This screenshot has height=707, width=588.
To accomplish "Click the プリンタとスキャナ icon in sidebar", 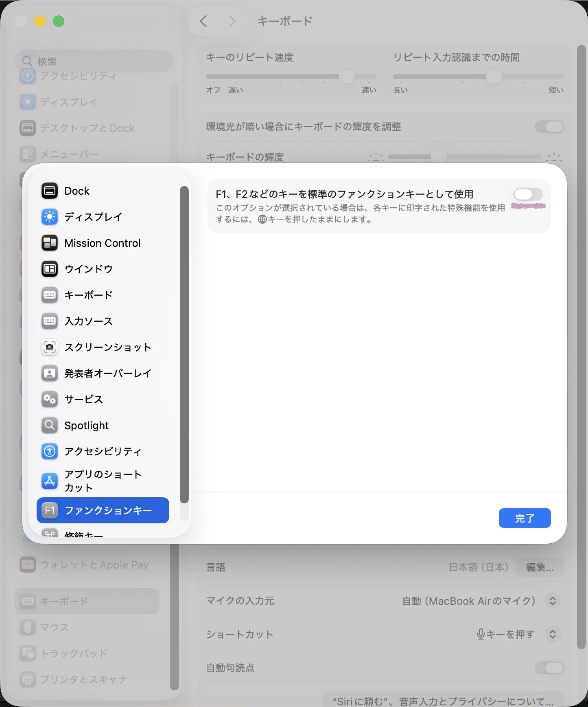I will click(28, 679).
